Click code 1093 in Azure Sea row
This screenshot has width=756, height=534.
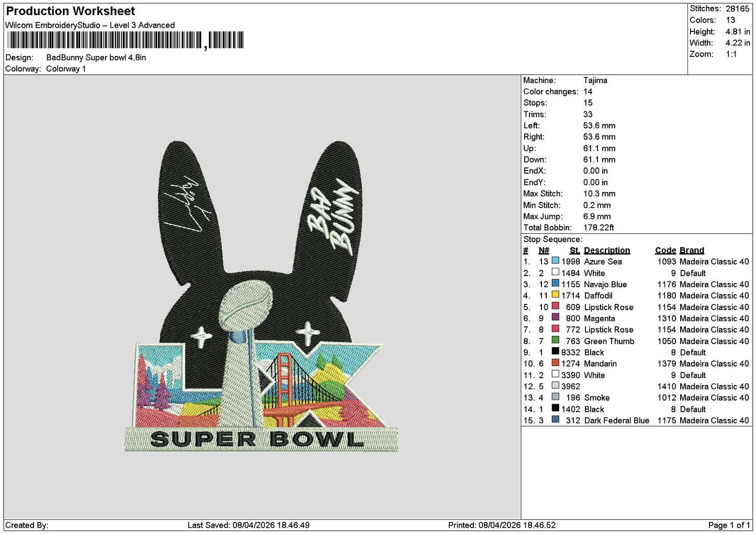coord(667,262)
